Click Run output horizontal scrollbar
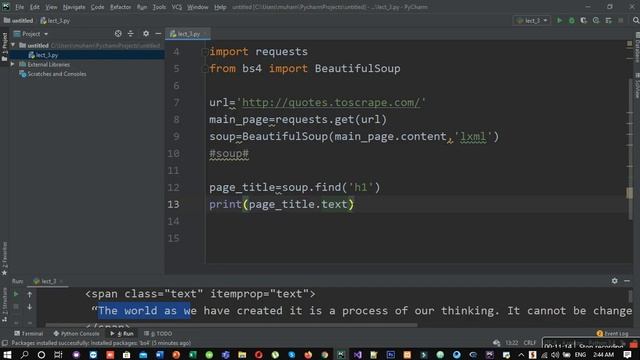The height and width of the screenshot is (360, 640). pos(231,325)
